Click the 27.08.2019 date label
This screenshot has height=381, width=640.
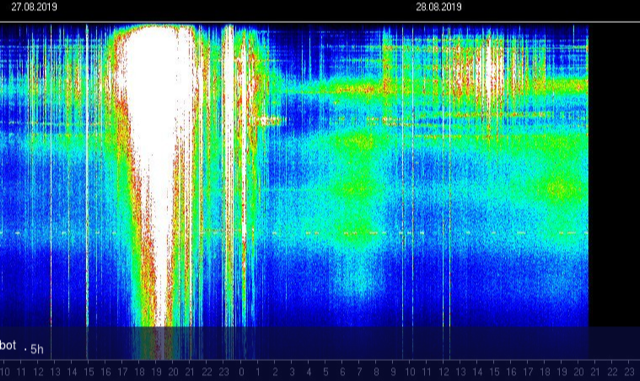(34, 7)
